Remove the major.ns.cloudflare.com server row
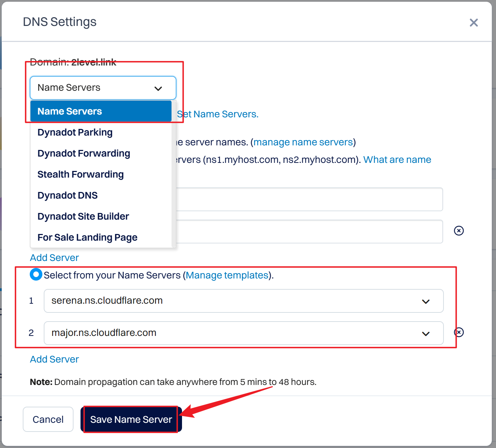The height and width of the screenshot is (448, 496). (x=459, y=332)
